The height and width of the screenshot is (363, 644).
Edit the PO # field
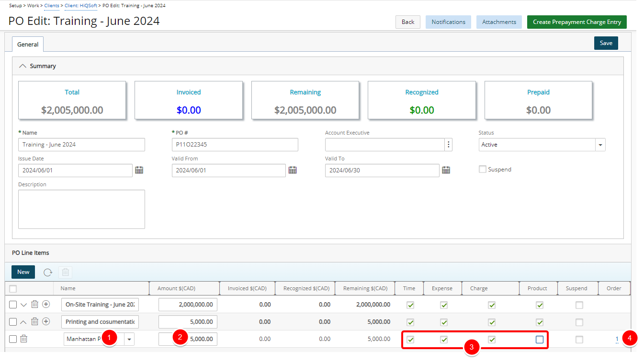point(235,145)
